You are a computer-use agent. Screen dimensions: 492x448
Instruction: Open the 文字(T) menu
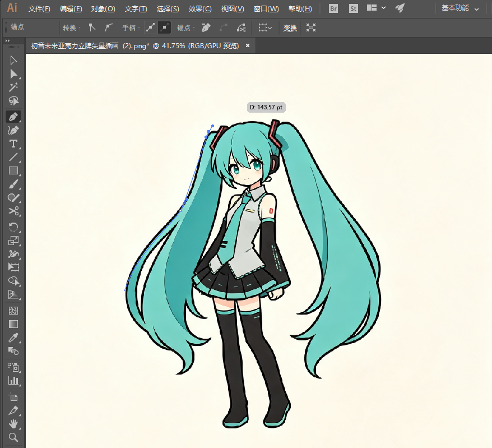(x=136, y=9)
